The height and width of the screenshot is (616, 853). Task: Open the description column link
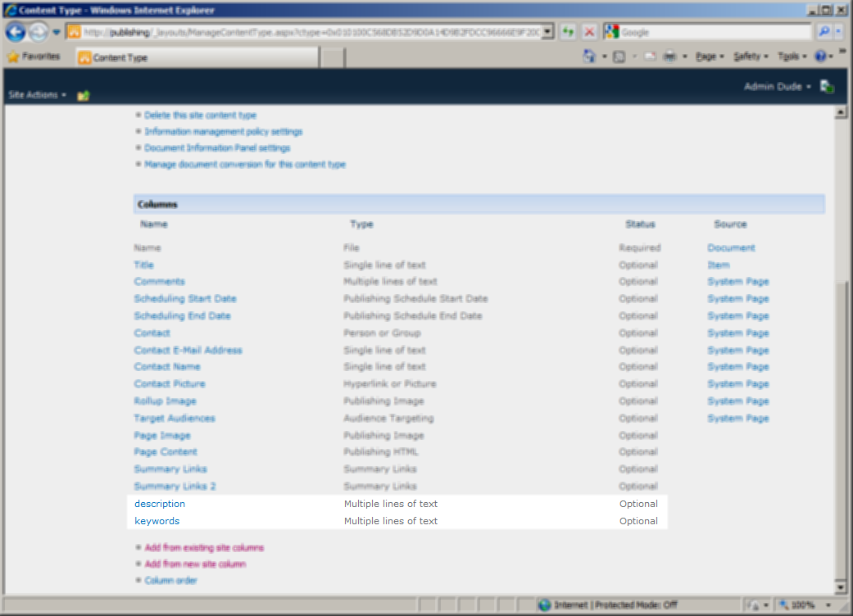tap(160, 504)
